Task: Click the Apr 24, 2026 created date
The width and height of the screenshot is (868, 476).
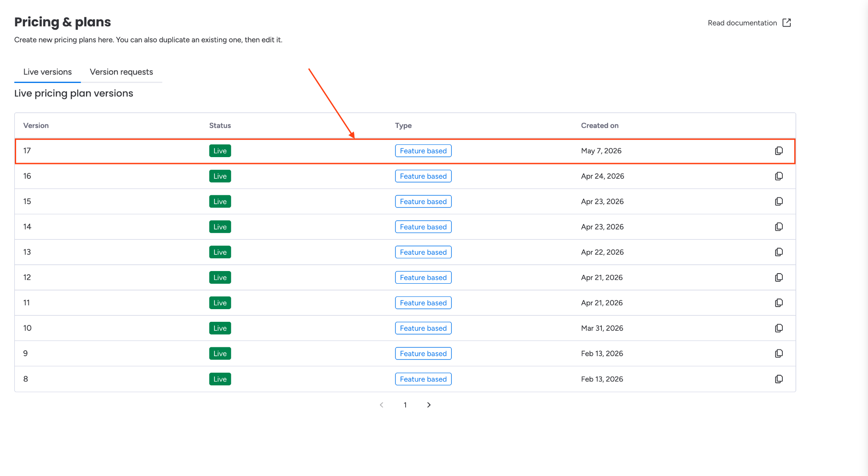Action: point(602,176)
